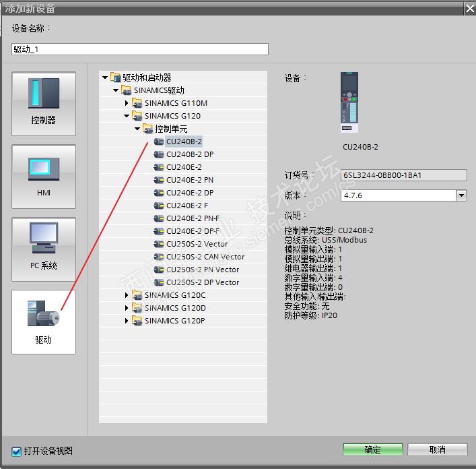Image resolution: width=476 pixels, height=469 pixels.
Task: Select the CU240E-2 PN tree label
Action: coord(190,180)
